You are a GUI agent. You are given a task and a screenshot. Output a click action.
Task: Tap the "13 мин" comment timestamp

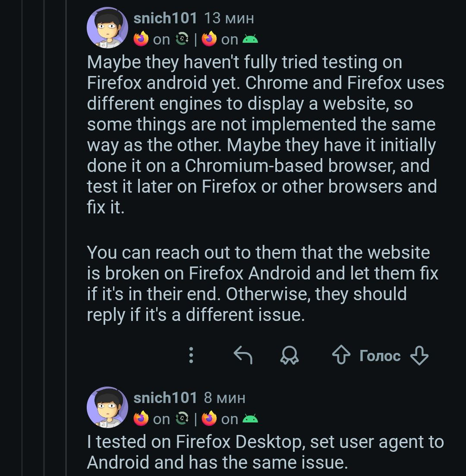coord(229,18)
